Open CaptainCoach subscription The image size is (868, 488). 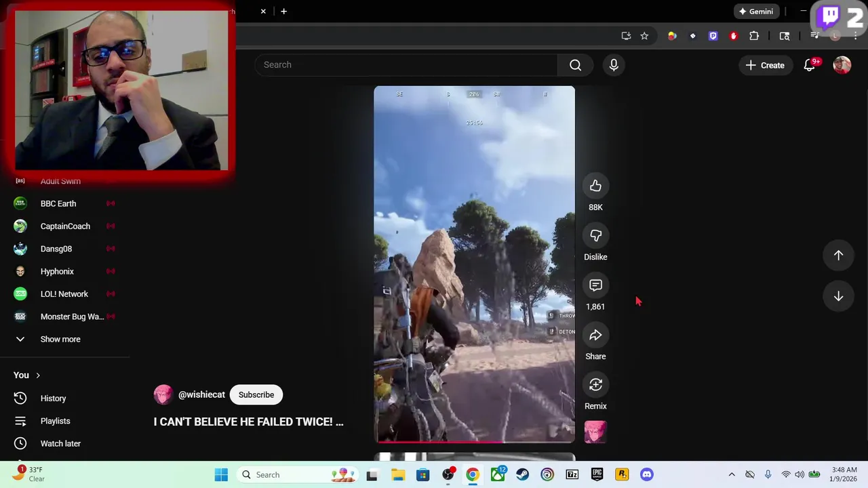coord(64,226)
